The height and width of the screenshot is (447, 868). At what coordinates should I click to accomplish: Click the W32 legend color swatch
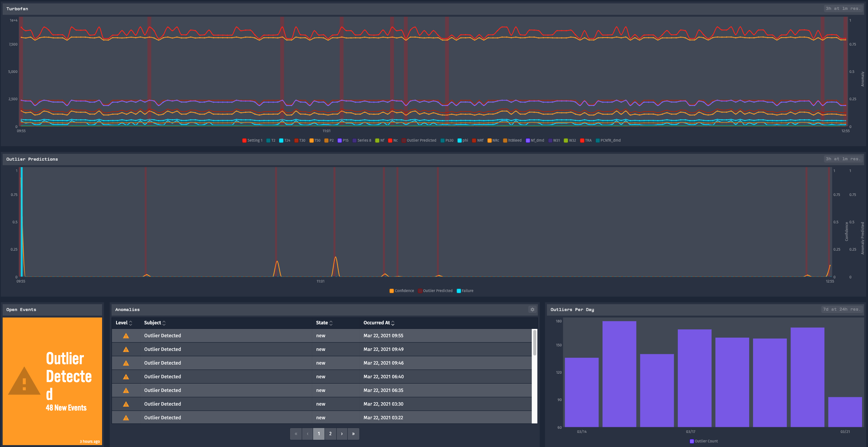coord(566,141)
